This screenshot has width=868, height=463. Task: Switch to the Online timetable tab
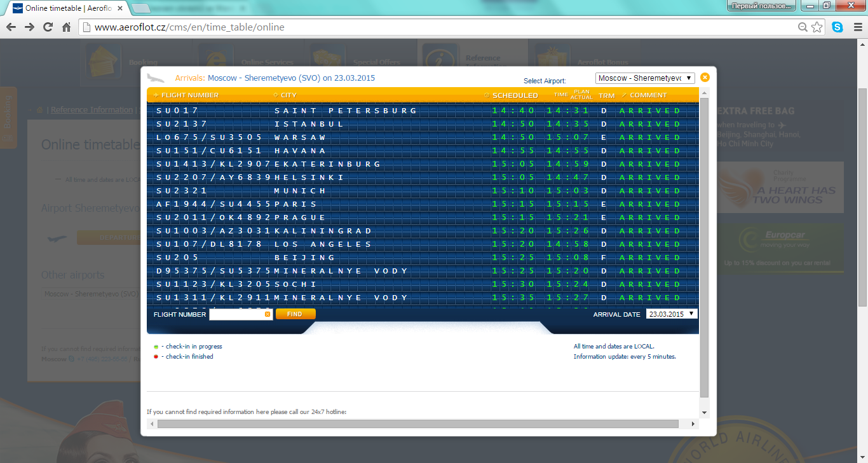(x=68, y=8)
